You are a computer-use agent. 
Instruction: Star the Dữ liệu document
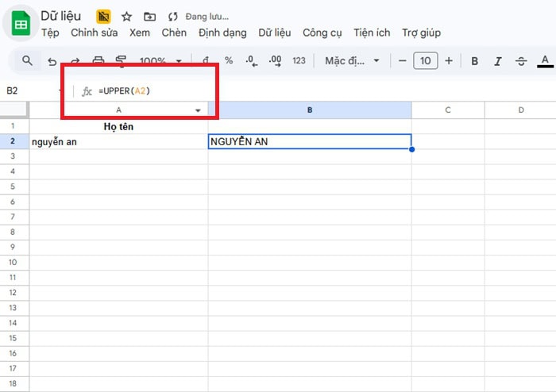point(126,17)
